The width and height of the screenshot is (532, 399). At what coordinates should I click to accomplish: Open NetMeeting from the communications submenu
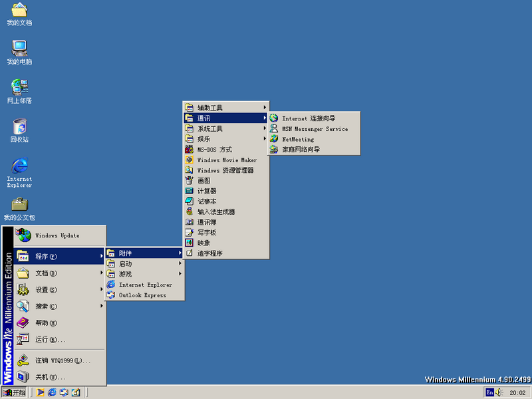click(314, 139)
